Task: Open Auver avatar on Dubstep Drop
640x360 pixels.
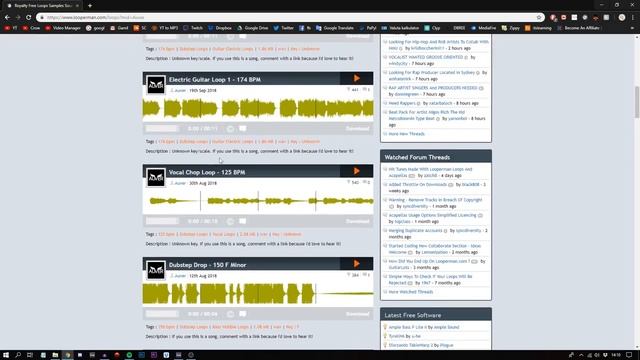Action: click(156, 270)
